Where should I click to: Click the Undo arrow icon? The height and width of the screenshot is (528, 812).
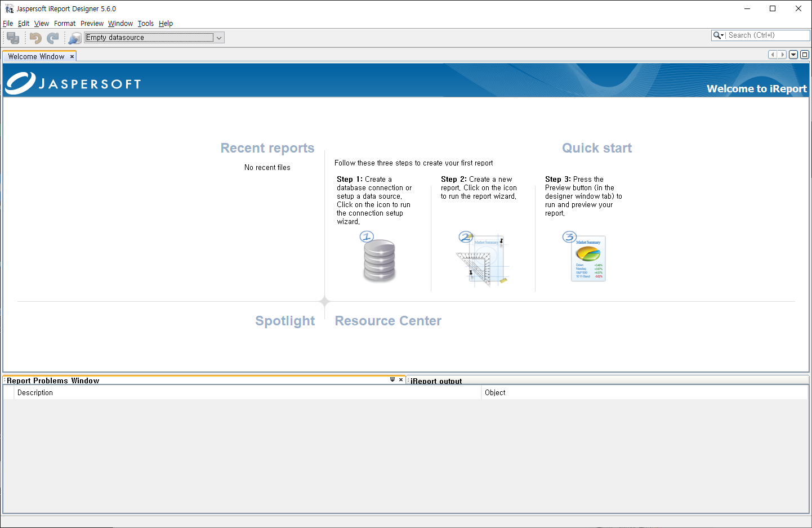[x=35, y=38]
